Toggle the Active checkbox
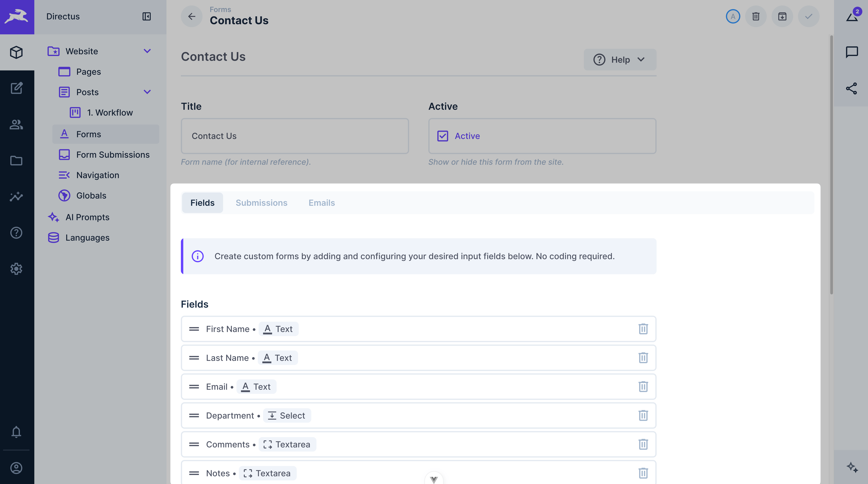The width and height of the screenshot is (868, 484). (443, 136)
